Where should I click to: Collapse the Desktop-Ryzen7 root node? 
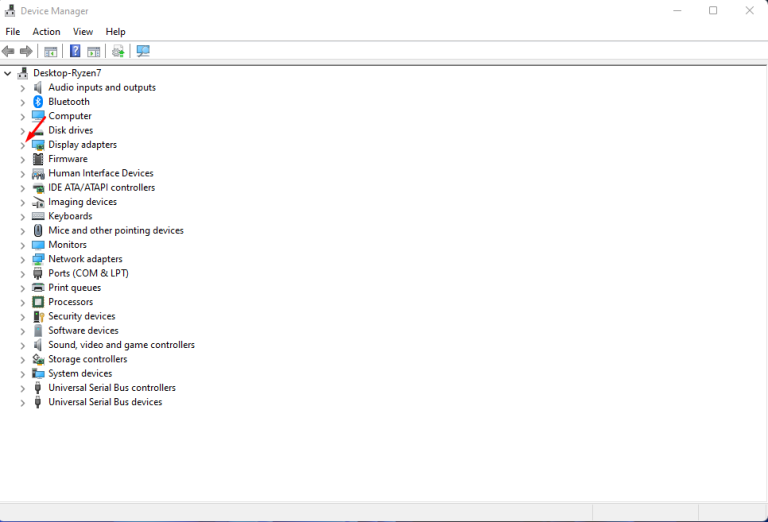(7, 73)
